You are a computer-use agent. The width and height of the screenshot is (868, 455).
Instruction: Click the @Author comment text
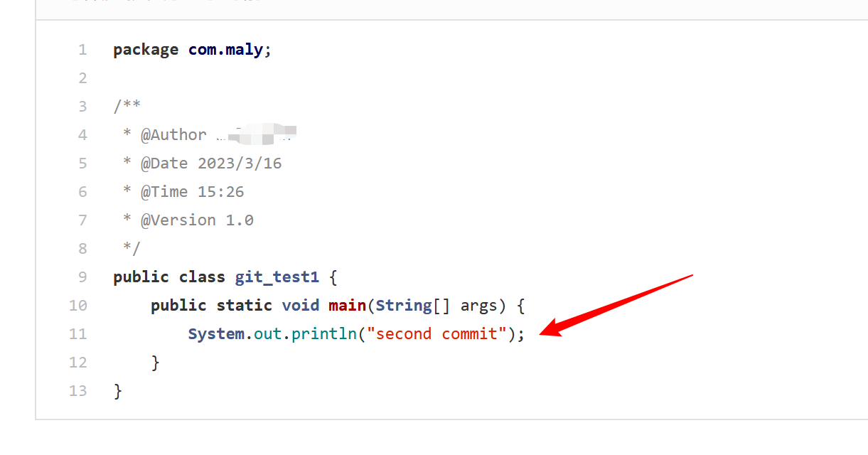click(173, 135)
